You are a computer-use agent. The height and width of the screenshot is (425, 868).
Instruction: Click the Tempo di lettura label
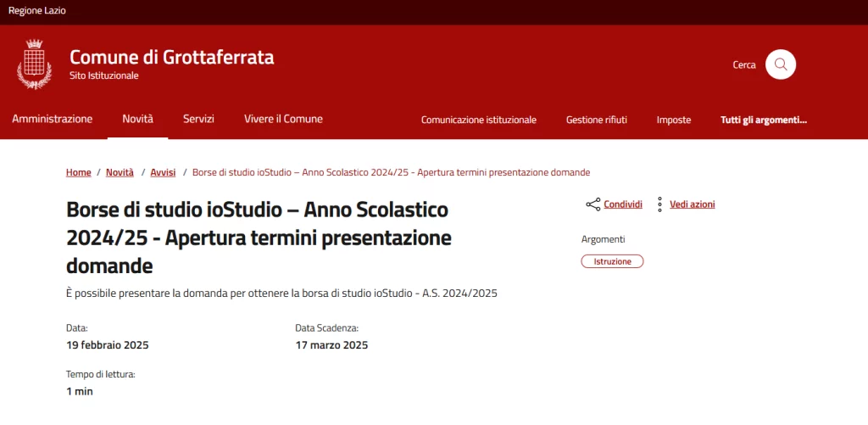tap(100, 375)
